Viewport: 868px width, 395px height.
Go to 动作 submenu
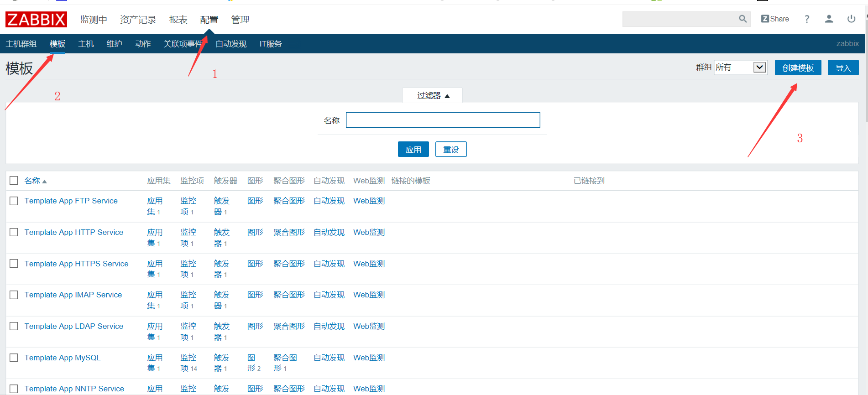[143, 44]
